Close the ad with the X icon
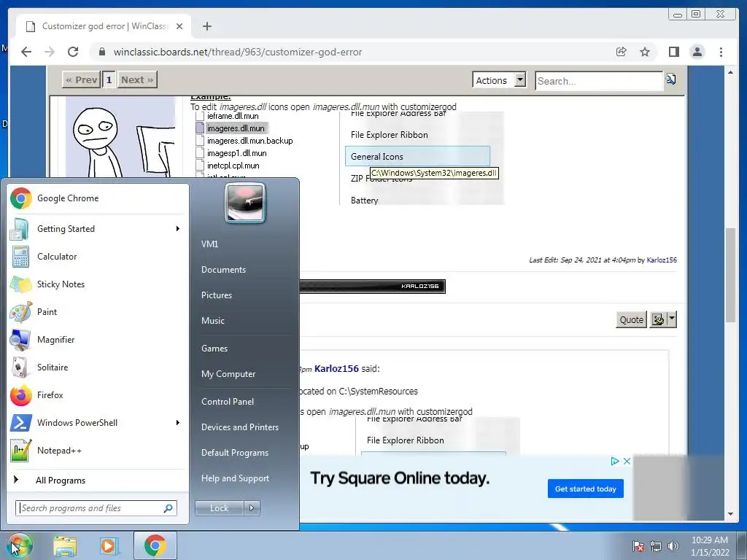This screenshot has width=747, height=560. click(627, 461)
